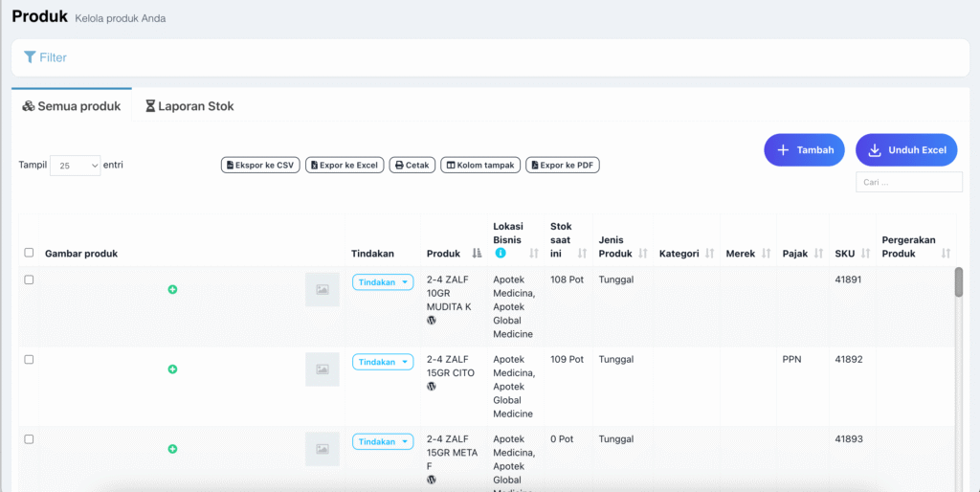Check the box for 2-4 ZALF 10GR MUDITA K
This screenshot has height=492, width=980.
[x=29, y=280]
